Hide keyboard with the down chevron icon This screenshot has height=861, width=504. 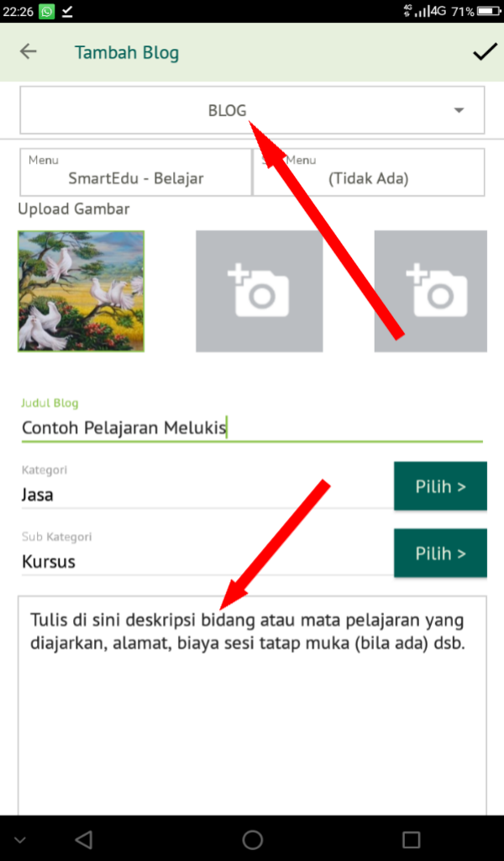pos(19,840)
